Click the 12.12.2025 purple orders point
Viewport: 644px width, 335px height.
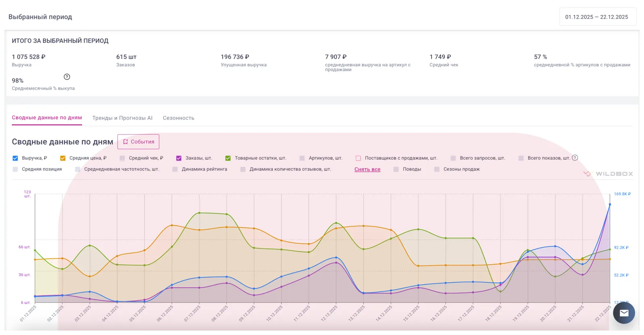point(336,263)
